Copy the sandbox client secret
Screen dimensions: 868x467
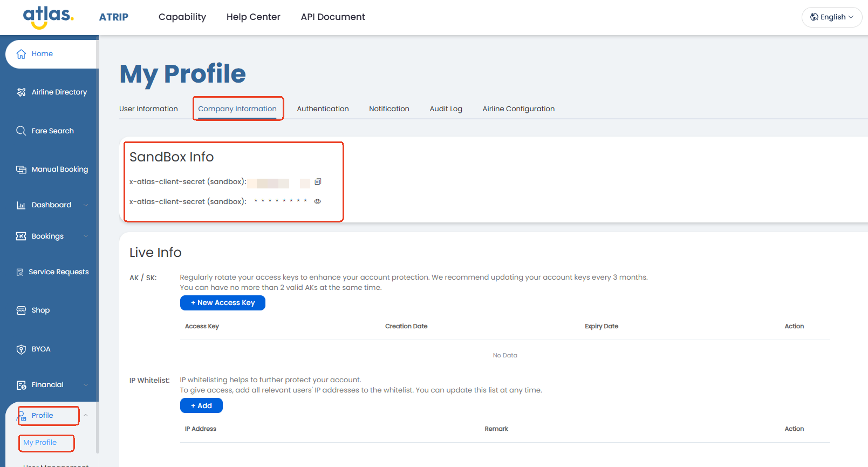click(318, 181)
